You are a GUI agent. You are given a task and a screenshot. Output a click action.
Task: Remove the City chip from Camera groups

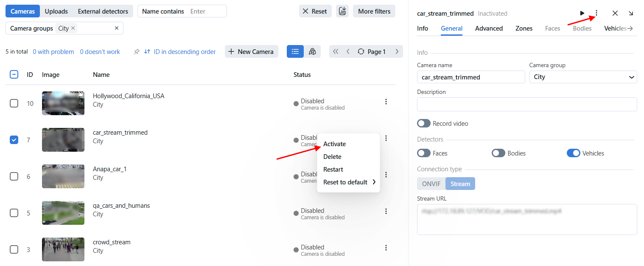pyautogui.click(x=73, y=28)
